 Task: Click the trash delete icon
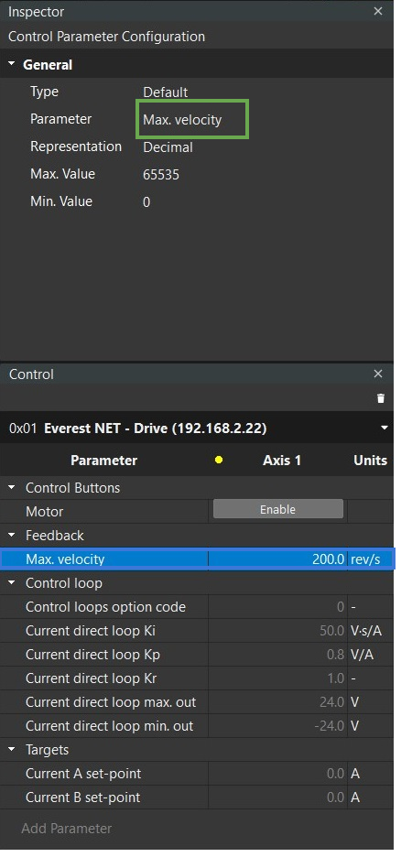point(381,398)
